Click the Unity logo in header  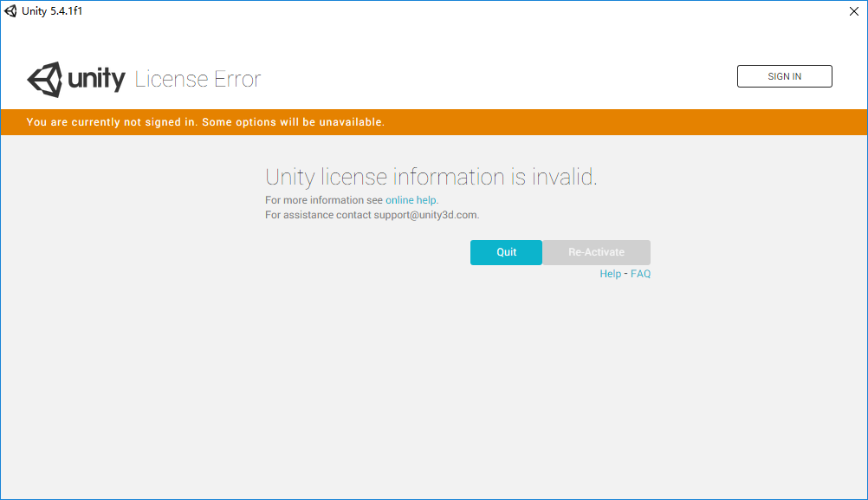pyautogui.click(x=76, y=79)
